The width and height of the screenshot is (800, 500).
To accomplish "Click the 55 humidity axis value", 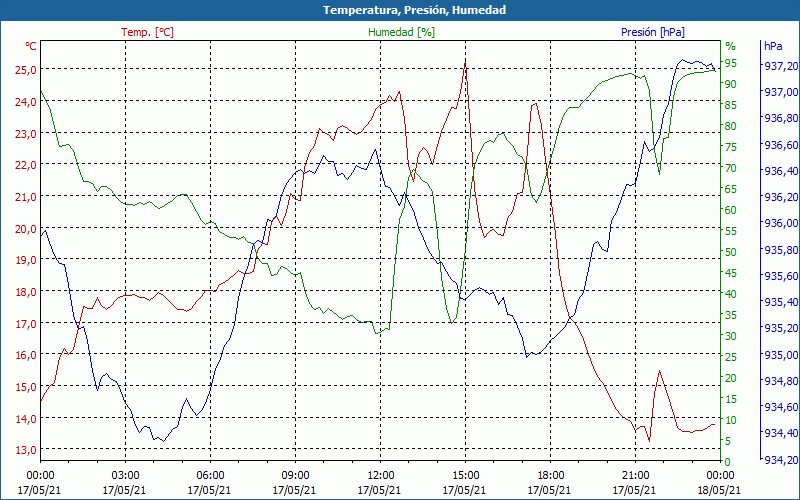I will (x=731, y=231).
